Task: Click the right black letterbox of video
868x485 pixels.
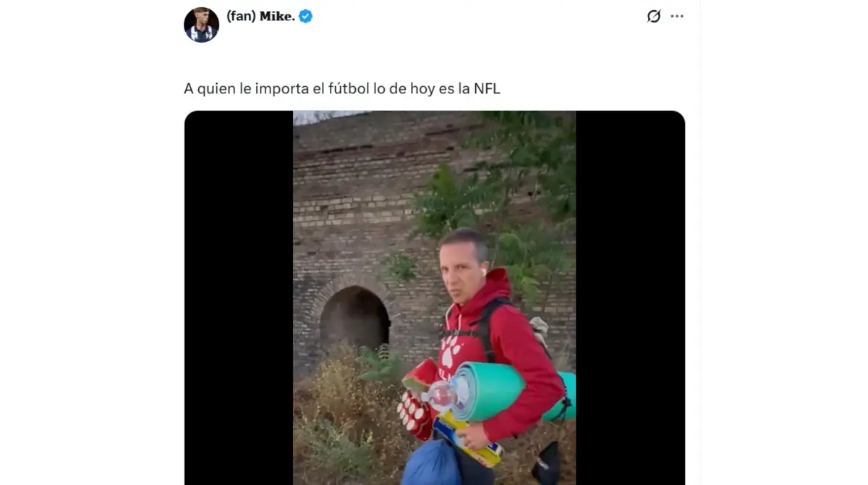Action: pyautogui.click(x=630, y=298)
